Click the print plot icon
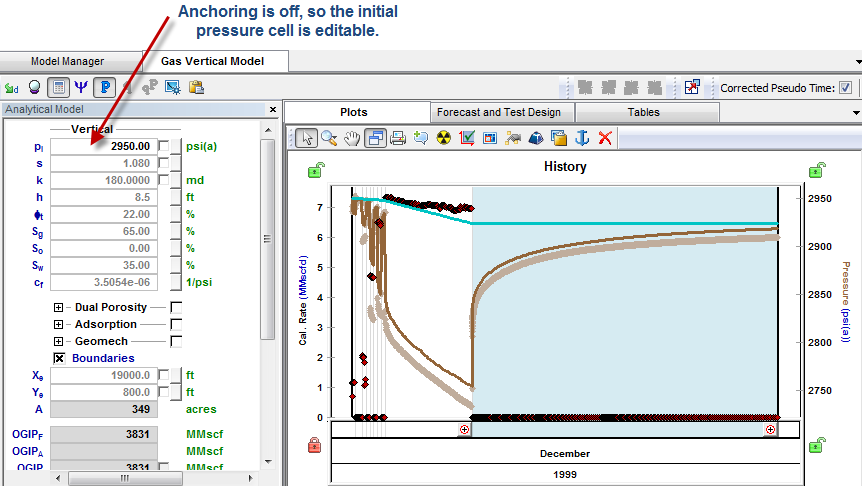The width and height of the screenshot is (862, 491). click(x=398, y=138)
